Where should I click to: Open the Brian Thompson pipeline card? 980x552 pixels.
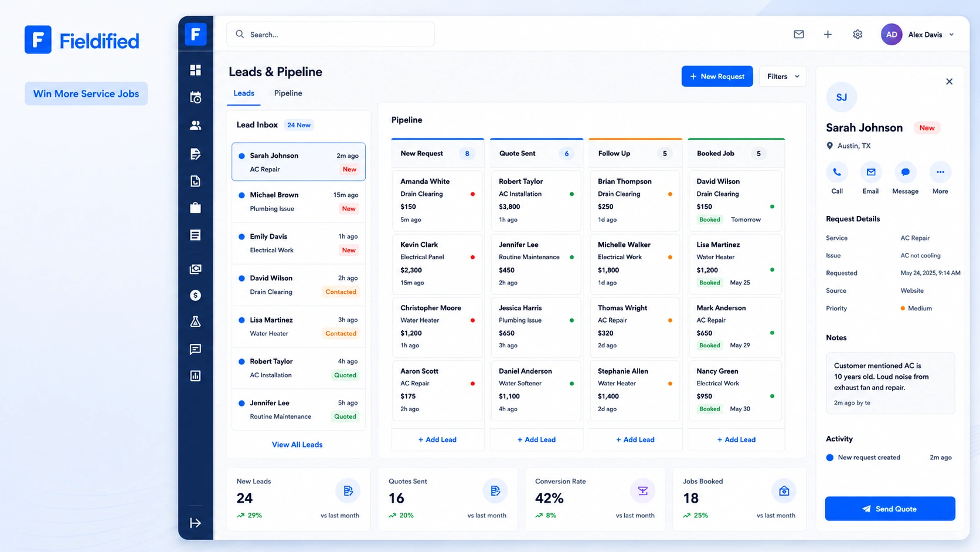click(635, 200)
